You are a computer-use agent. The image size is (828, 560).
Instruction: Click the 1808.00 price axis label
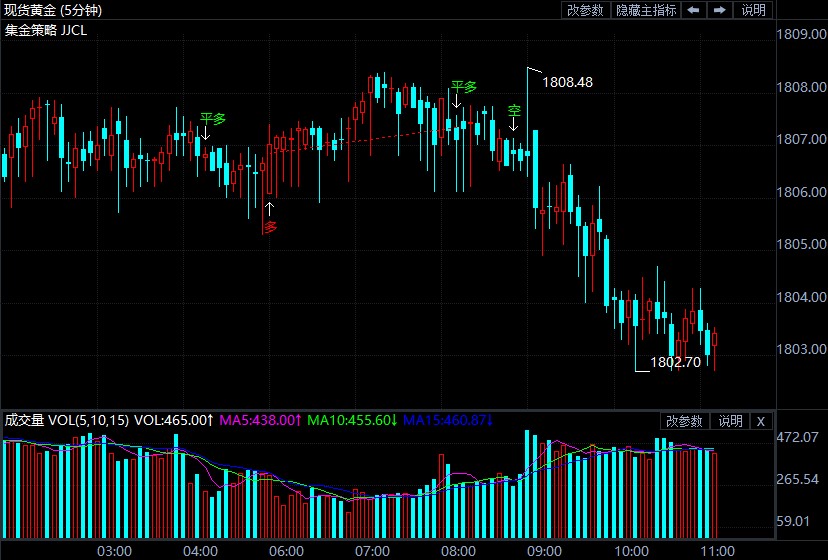pyautogui.click(x=801, y=87)
